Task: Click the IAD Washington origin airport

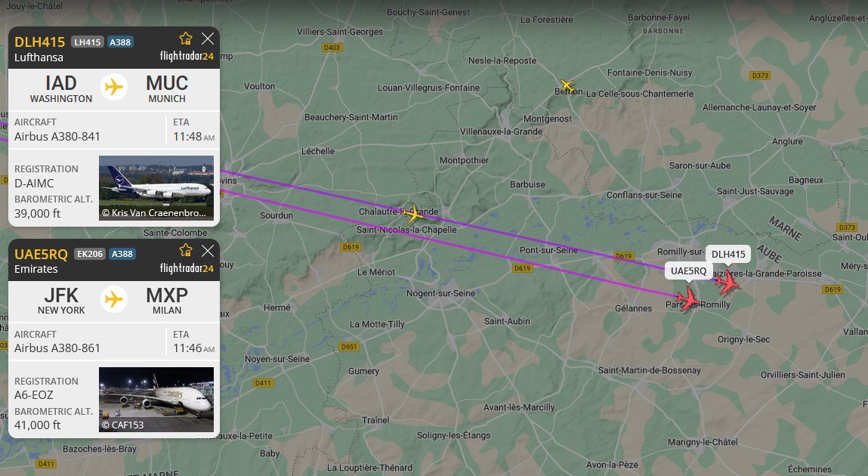Action: click(x=61, y=89)
